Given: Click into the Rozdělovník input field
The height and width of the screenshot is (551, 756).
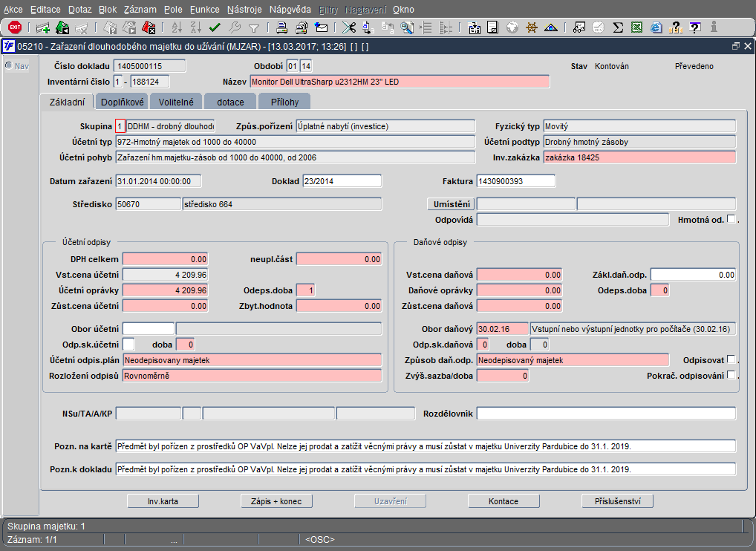Looking at the screenshot, I should tap(605, 414).
